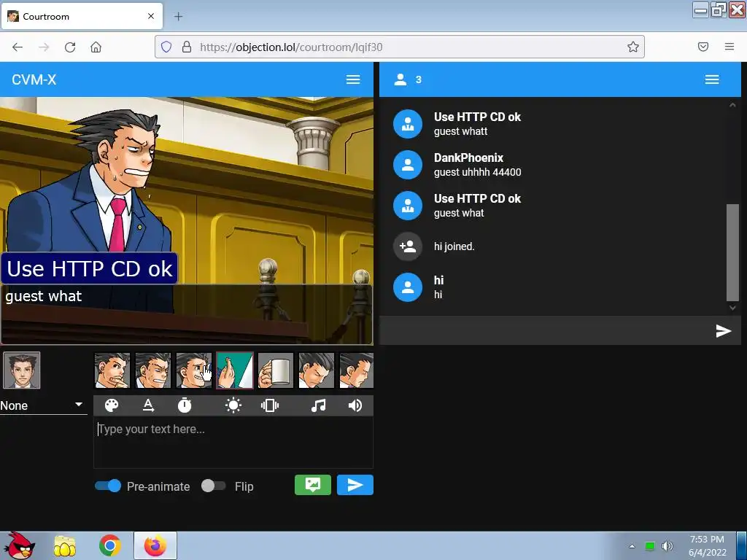The height and width of the screenshot is (560, 747).
Task: Open a new browser tab
Action: click(x=178, y=17)
